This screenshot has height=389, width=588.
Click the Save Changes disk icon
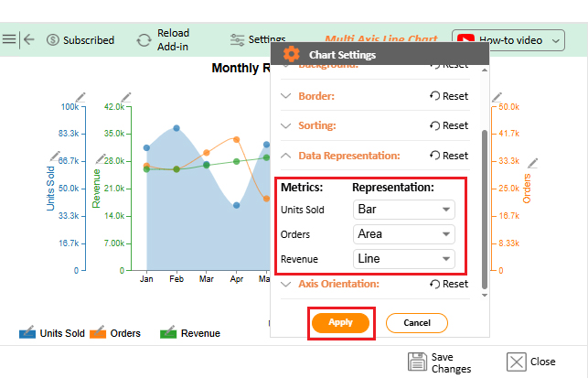[x=417, y=361]
